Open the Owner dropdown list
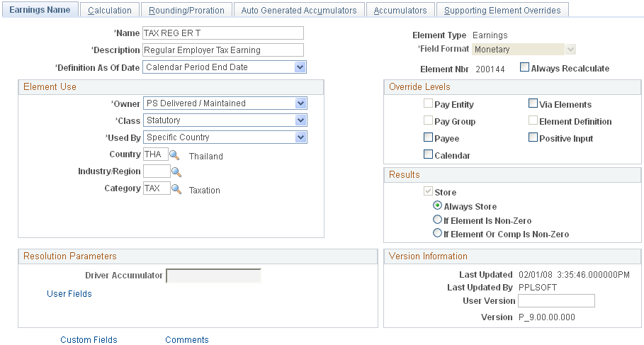644x345 pixels. tap(300, 103)
